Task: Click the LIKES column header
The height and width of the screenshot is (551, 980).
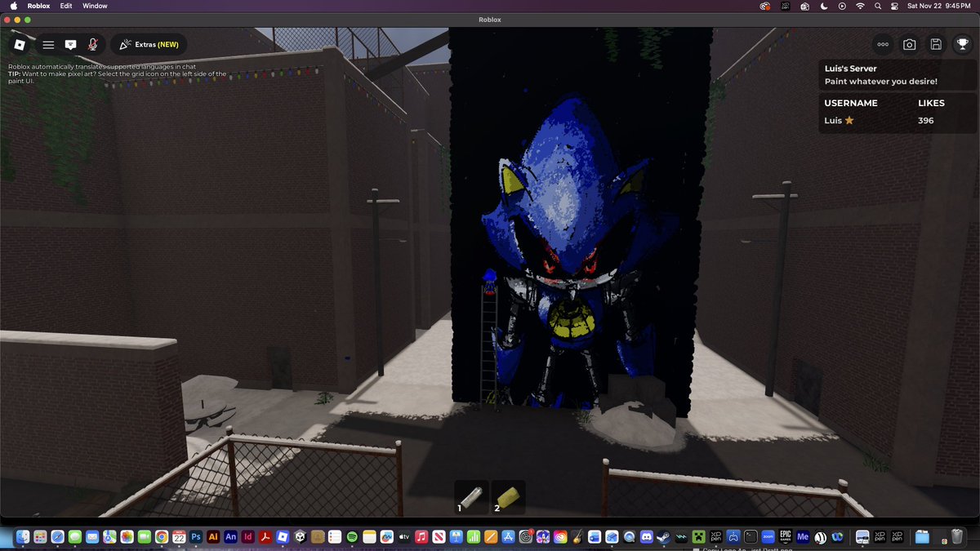Action: pyautogui.click(x=931, y=103)
